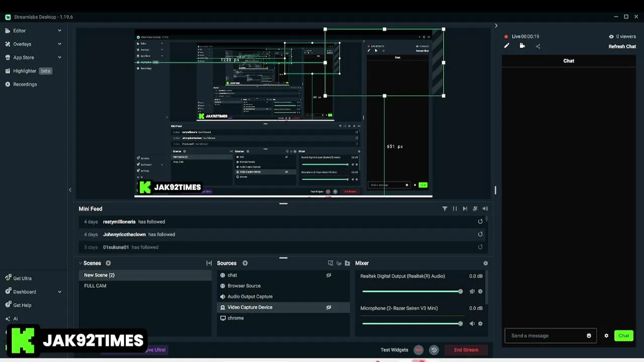
Task: Click the first icon in Sources header toolbar
Action: [331, 263]
